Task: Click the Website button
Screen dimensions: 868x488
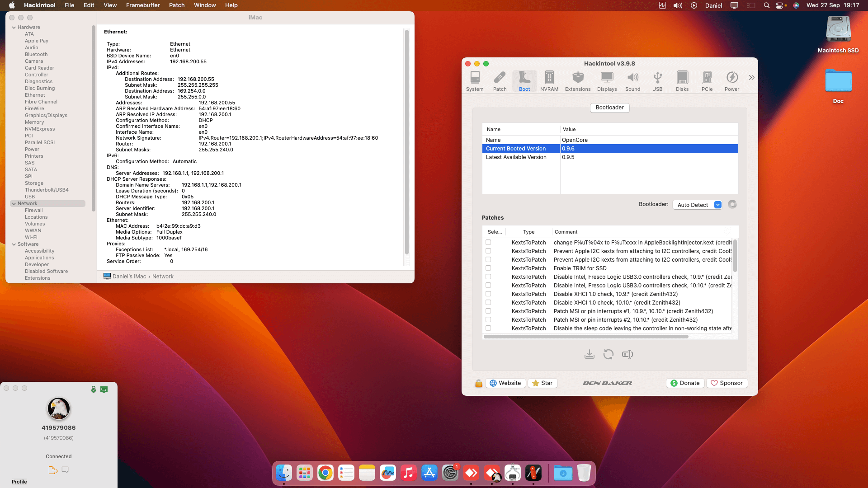Action: 505,383
